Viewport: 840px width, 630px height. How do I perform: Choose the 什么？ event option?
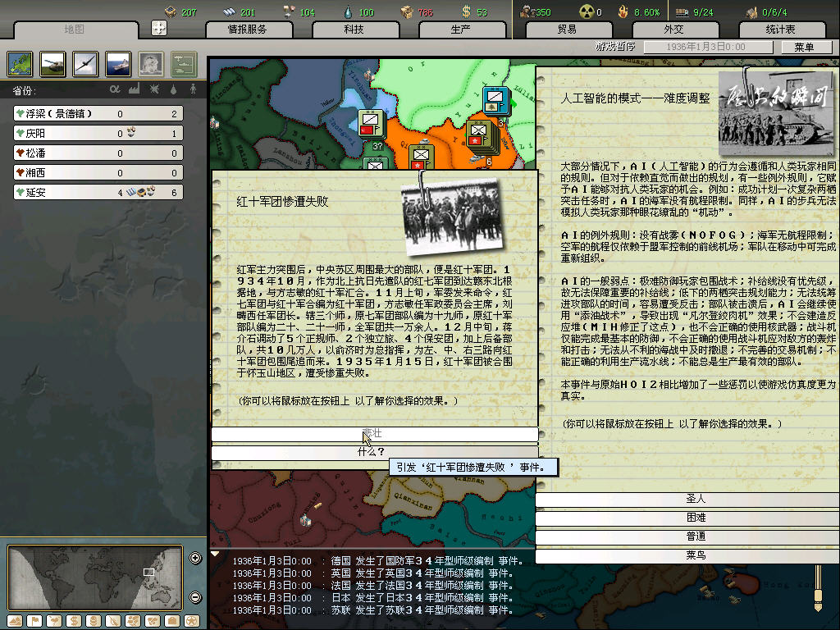pos(374,453)
